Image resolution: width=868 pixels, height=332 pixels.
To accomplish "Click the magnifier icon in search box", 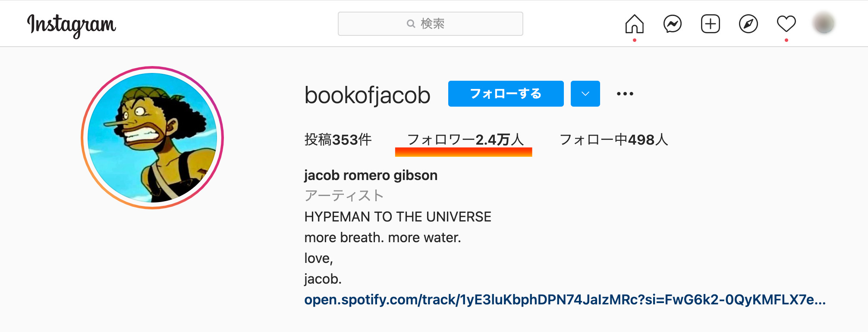I will (x=411, y=24).
